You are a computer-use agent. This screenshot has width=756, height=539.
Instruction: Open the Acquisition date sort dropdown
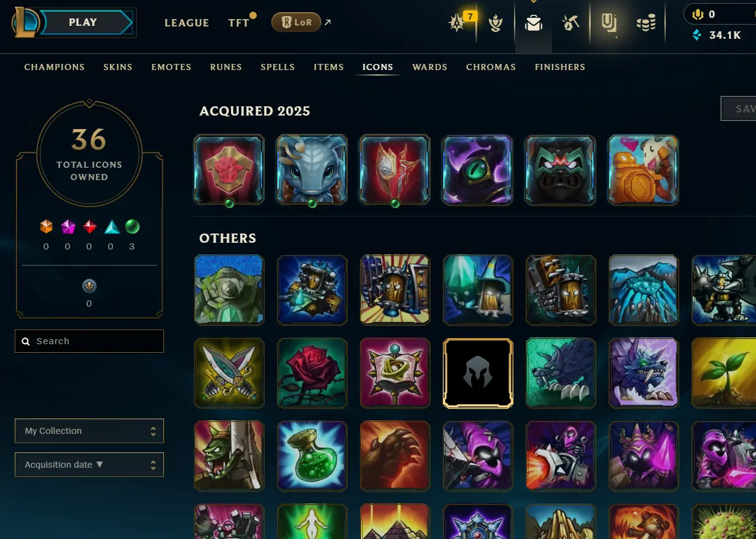tap(89, 465)
